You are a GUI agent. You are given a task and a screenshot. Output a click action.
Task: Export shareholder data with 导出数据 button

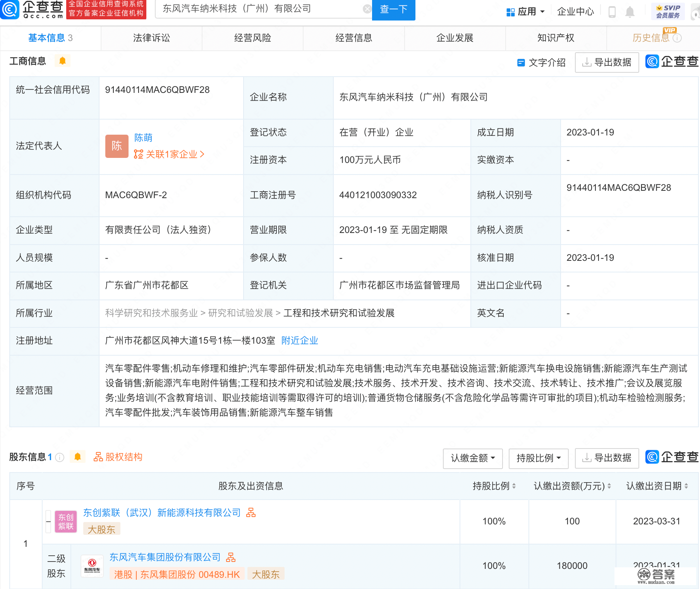(607, 458)
